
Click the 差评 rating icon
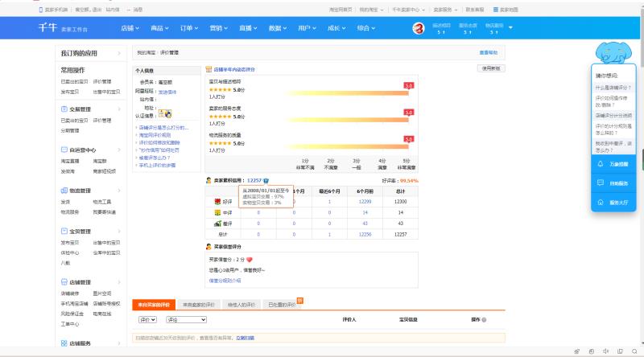217,224
